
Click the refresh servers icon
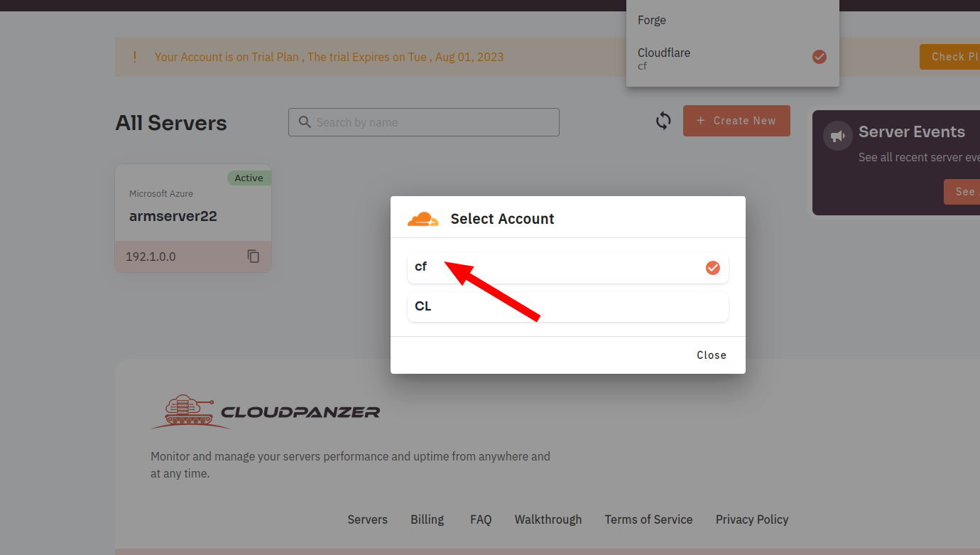[663, 121]
